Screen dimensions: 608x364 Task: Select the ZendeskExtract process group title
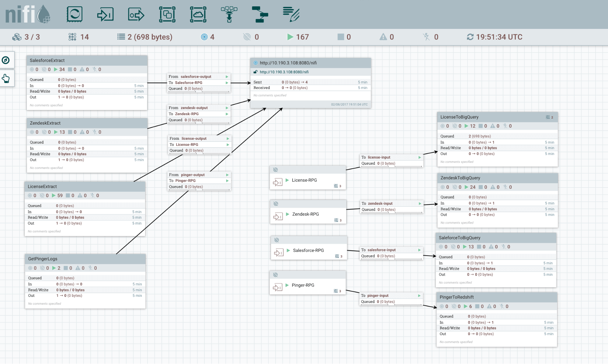click(x=45, y=123)
